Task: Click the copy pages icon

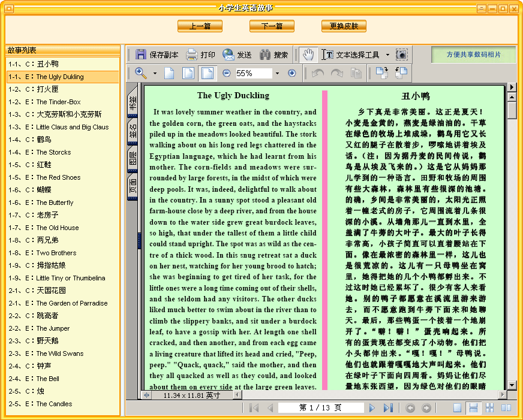Action: coord(356,73)
